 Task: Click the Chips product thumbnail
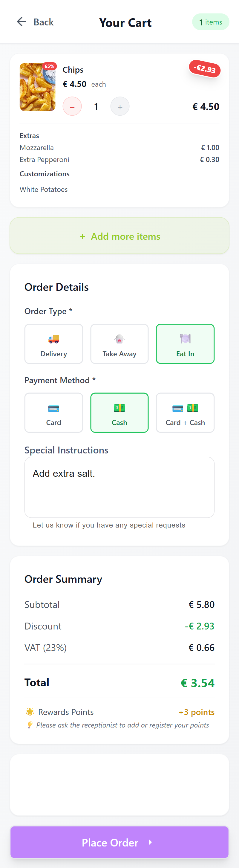coord(37,87)
